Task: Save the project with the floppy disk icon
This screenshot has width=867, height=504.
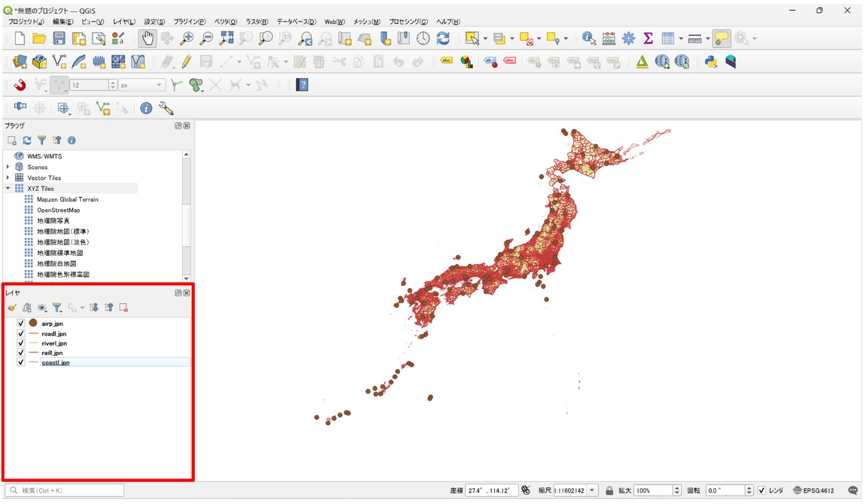Action: (59, 38)
